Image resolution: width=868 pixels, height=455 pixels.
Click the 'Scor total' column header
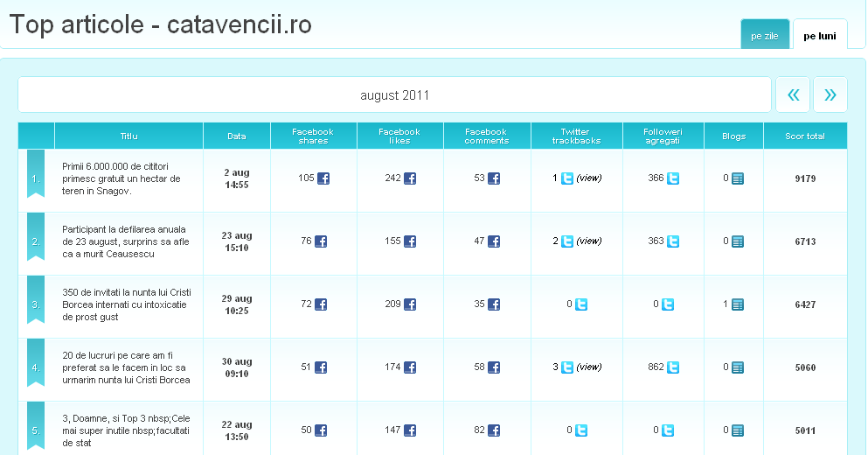tap(805, 136)
